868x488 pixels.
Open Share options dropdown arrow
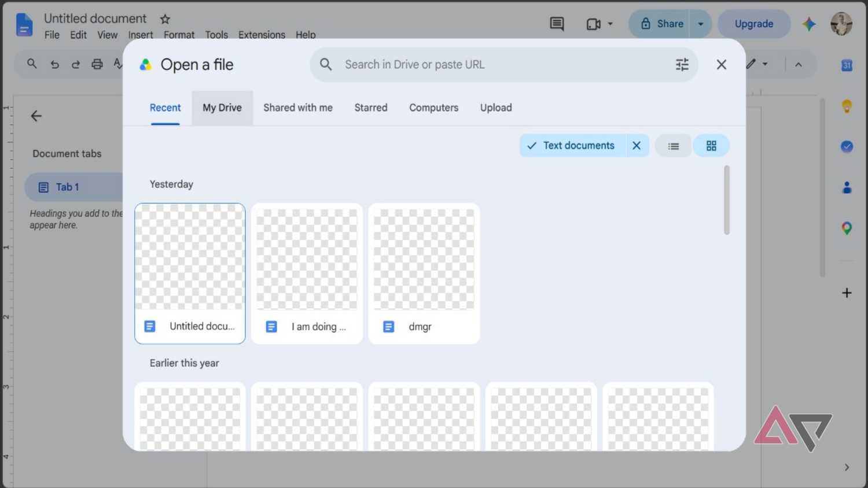click(701, 24)
